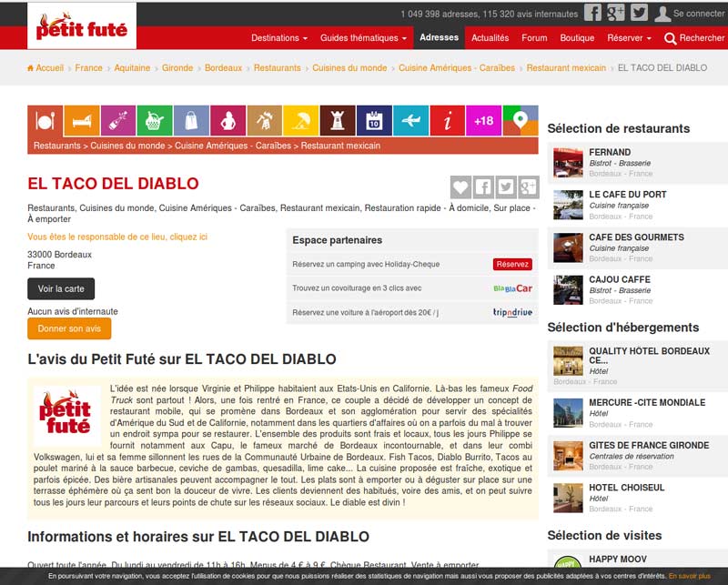Click the Se connecter link
728x585 pixels.
[x=699, y=14]
